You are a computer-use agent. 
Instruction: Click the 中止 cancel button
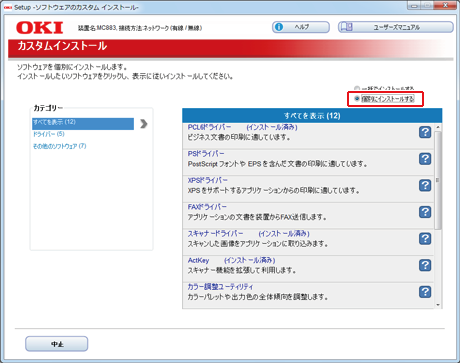click(x=57, y=344)
